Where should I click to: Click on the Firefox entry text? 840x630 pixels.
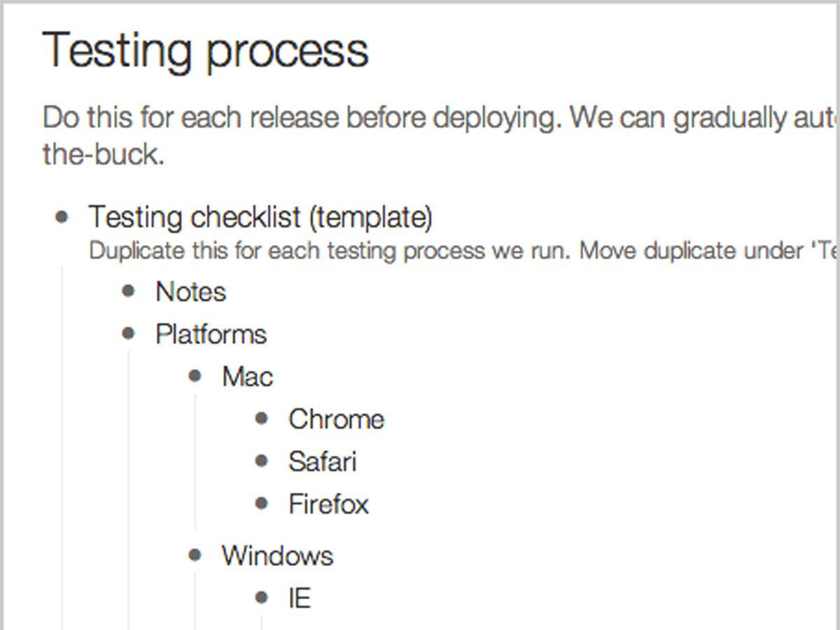(x=329, y=504)
